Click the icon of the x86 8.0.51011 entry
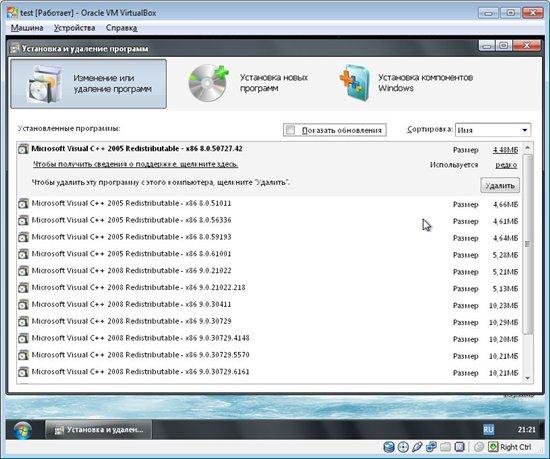The image size is (550, 459). tap(23, 204)
